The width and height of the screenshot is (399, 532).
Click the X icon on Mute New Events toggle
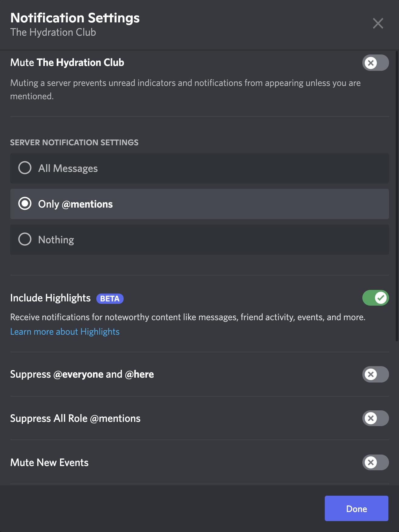point(370,462)
